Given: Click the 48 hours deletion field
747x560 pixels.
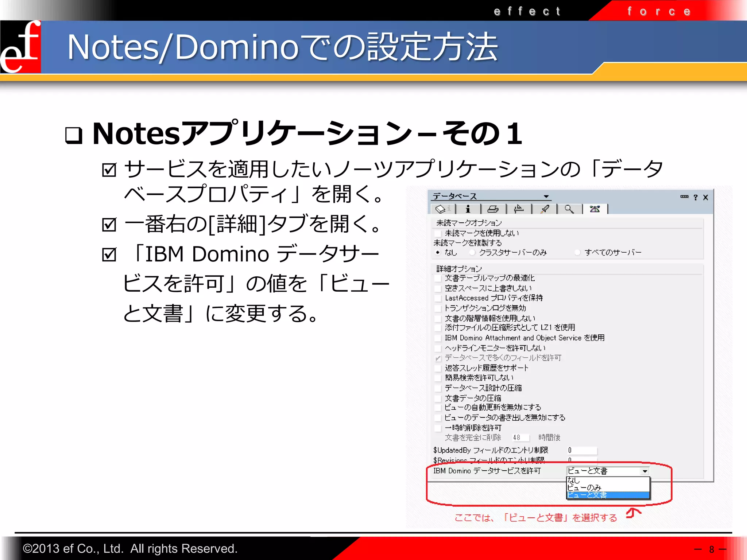Looking at the screenshot, I should pyautogui.click(x=520, y=437).
